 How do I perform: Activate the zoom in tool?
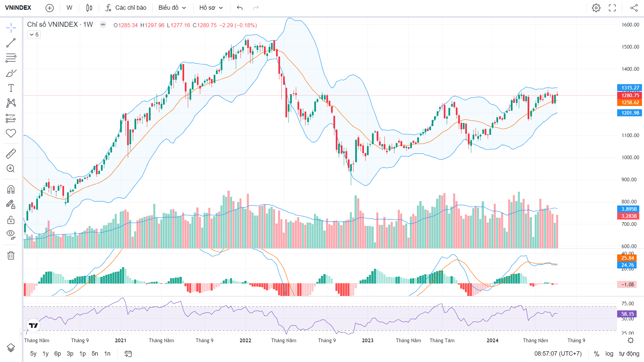click(11, 169)
